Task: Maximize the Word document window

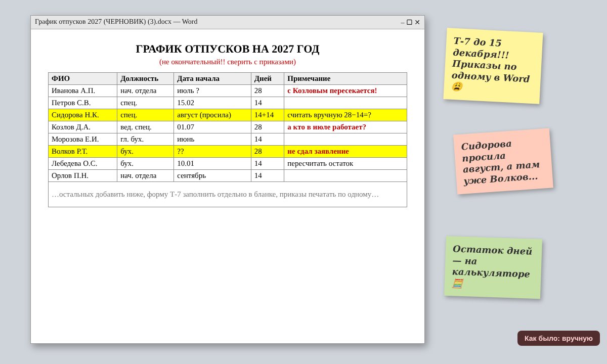Action: point(410,22)
